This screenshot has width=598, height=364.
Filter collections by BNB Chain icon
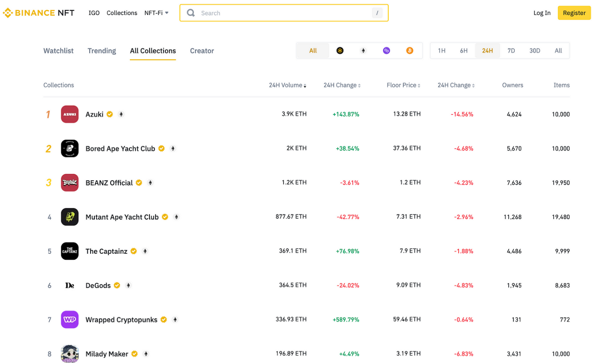[x=340, y=50]
